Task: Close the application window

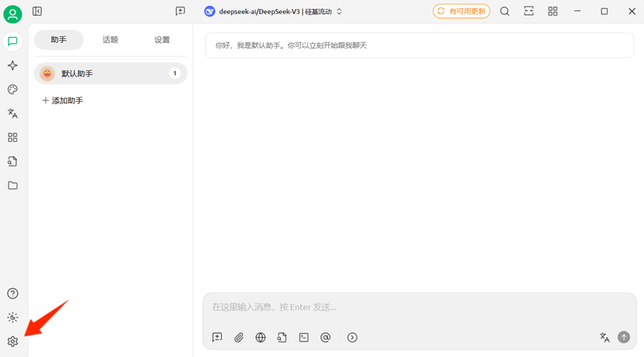Action: click(631, 11)
